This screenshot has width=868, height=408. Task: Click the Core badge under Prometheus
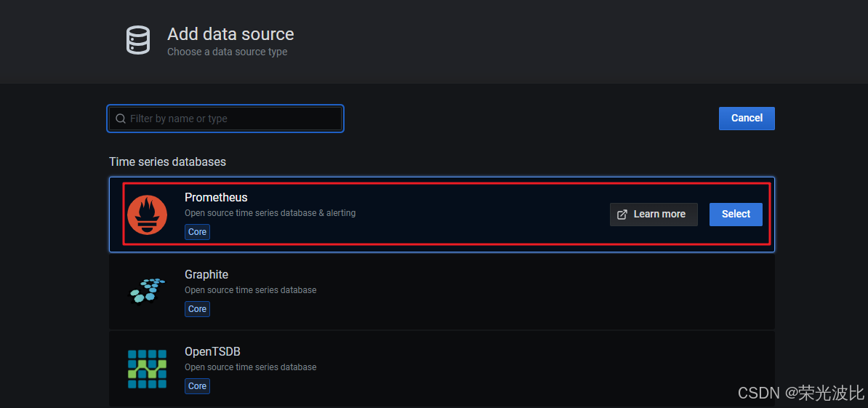(x=197, y=232)
